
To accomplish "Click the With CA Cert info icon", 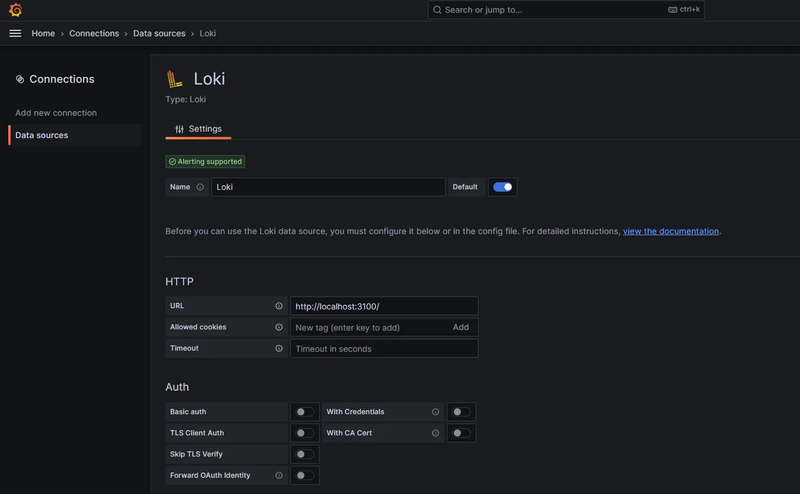I will (435, 433).
